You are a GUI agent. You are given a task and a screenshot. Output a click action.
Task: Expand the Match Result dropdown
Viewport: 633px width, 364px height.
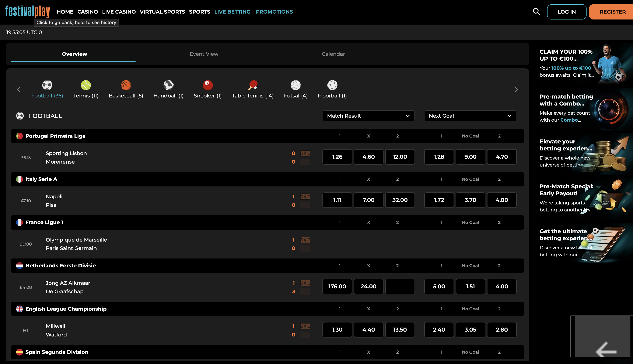pos(368,116)
